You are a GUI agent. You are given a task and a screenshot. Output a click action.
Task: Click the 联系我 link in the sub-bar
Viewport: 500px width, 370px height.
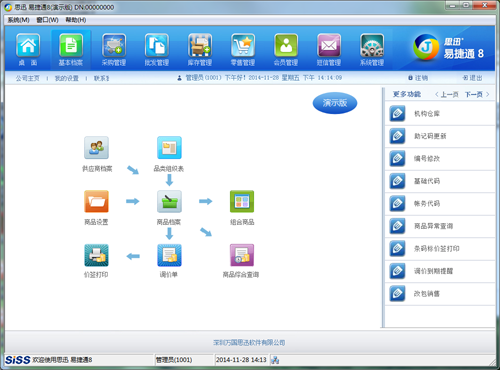[102, 78]
